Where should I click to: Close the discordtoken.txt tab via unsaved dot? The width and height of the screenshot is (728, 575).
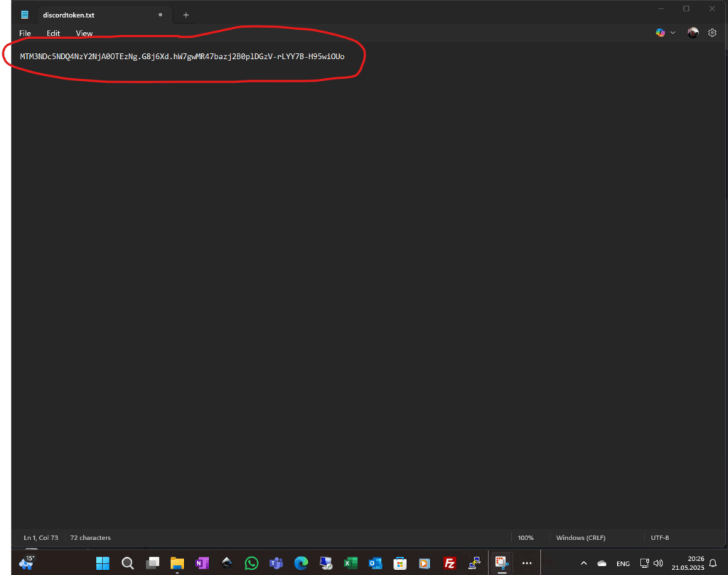[x=160, y=15]
